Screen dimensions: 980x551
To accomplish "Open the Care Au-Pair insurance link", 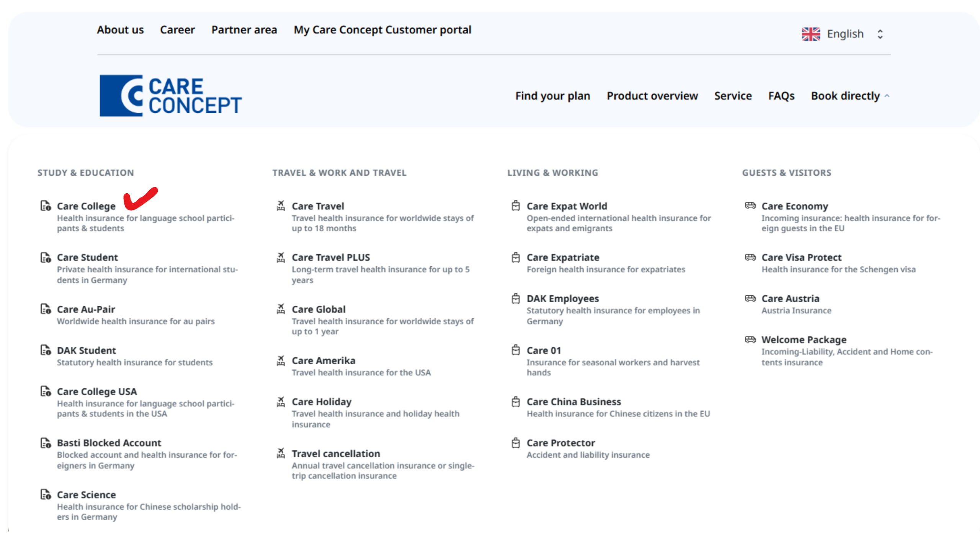I will [86, 309].
